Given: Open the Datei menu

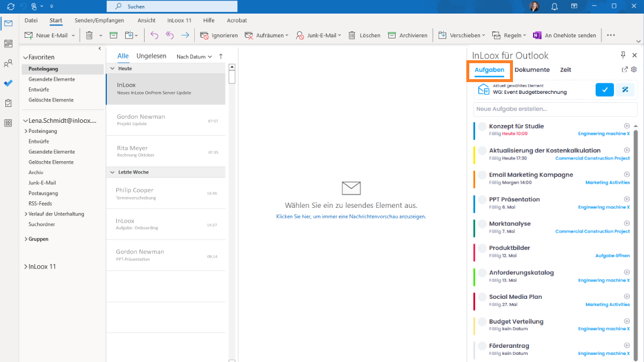Looking at the screenshot, I should pyautogui.click(x=31, y=20).
